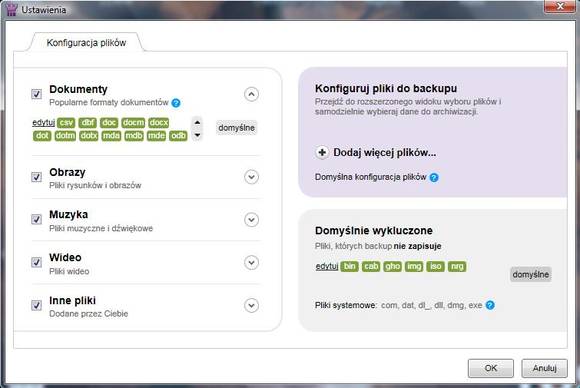580x388 pixels.
Task: Confirm settings with the OK button
Action: 491,368
